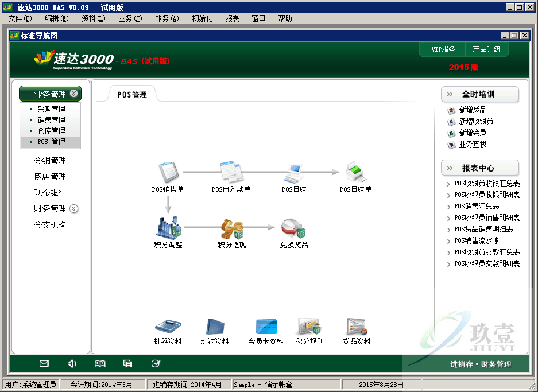Open the 会员卡资料 card icon
Screen dimensions: 538x392
(x=266, y=326)
